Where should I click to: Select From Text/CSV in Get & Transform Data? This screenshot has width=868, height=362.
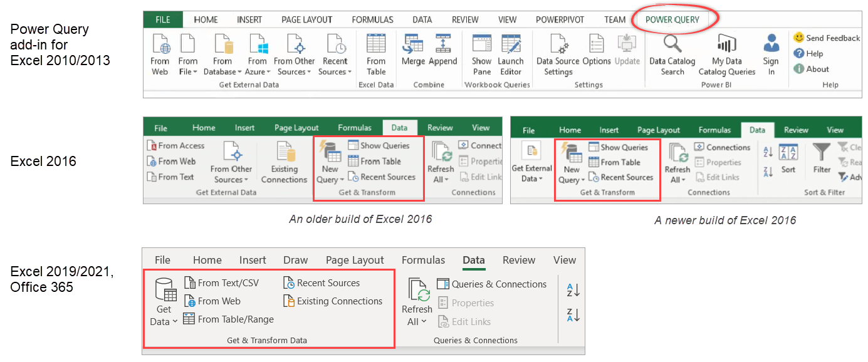(222, 282)
